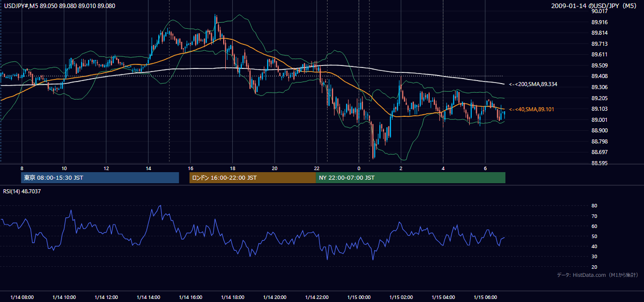Click the RSI(14) 48.7037 indicator label

pos(21,191)
